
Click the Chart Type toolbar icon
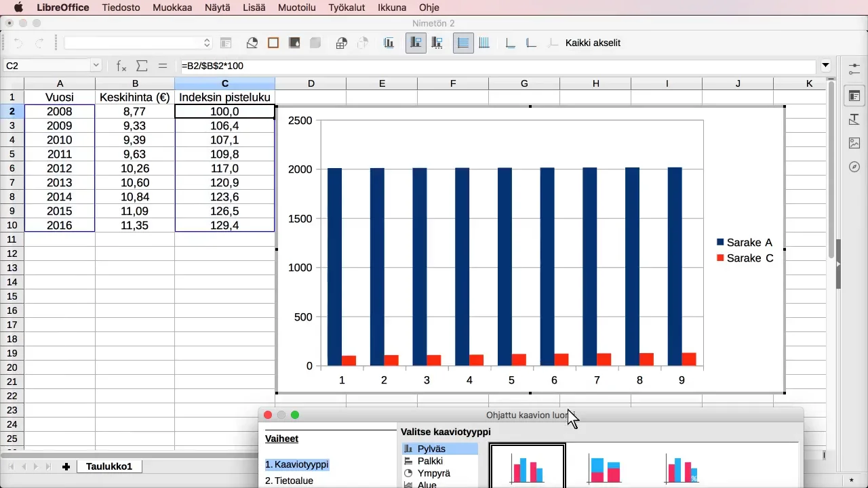coord(252,43)
